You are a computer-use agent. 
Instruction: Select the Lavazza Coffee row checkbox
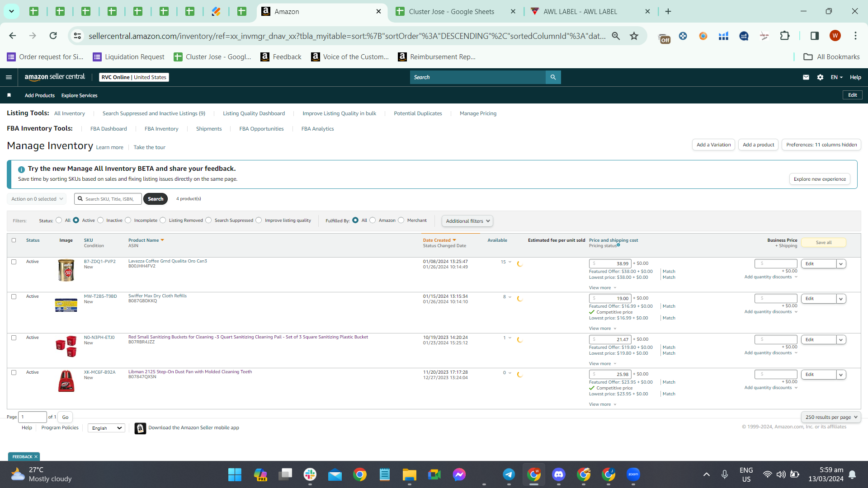click(x=14, y=262)
